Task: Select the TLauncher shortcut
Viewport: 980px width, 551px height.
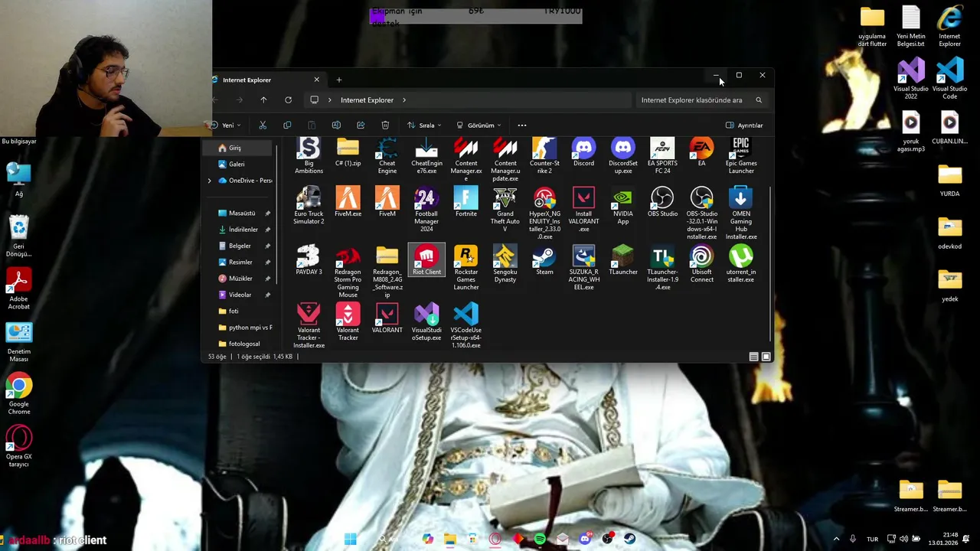Action: pos(622,261)
